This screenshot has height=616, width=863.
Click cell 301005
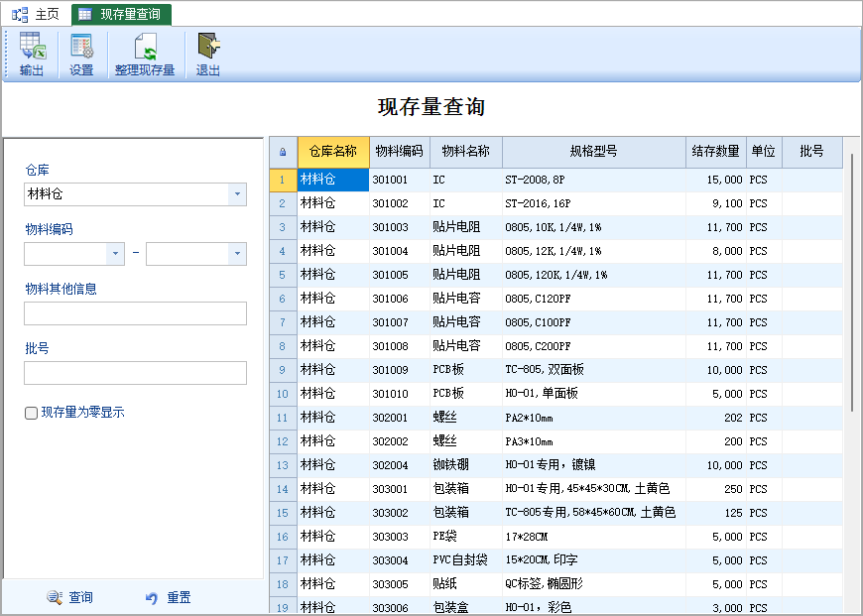(x=400, y=275)
